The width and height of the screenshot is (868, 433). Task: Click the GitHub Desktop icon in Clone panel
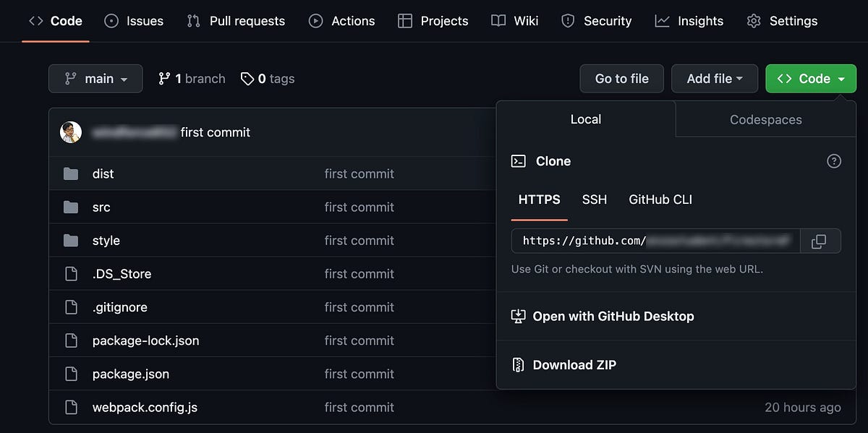tap(518, 316)
